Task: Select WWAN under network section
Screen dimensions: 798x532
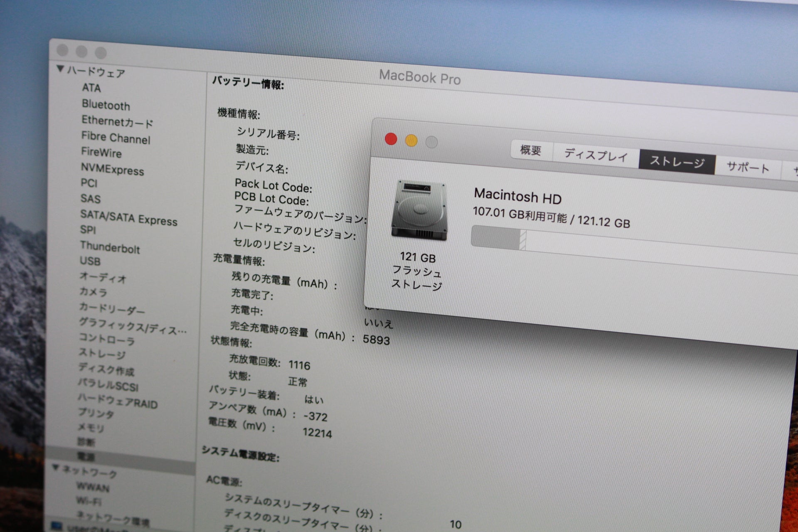Action: [x=93, y=487]
